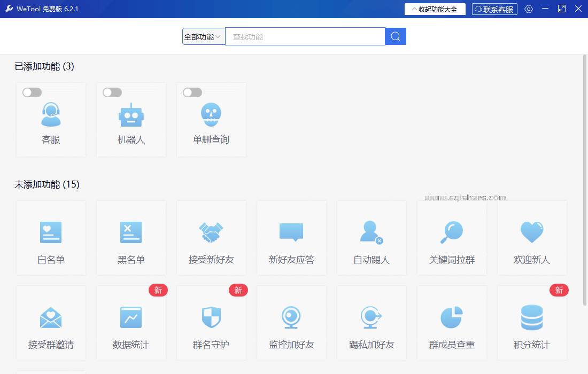Viewport: 588px width, 374px height.
Task: Open the 群成员查重 member dedupe feature
Action: coord(452,323)
